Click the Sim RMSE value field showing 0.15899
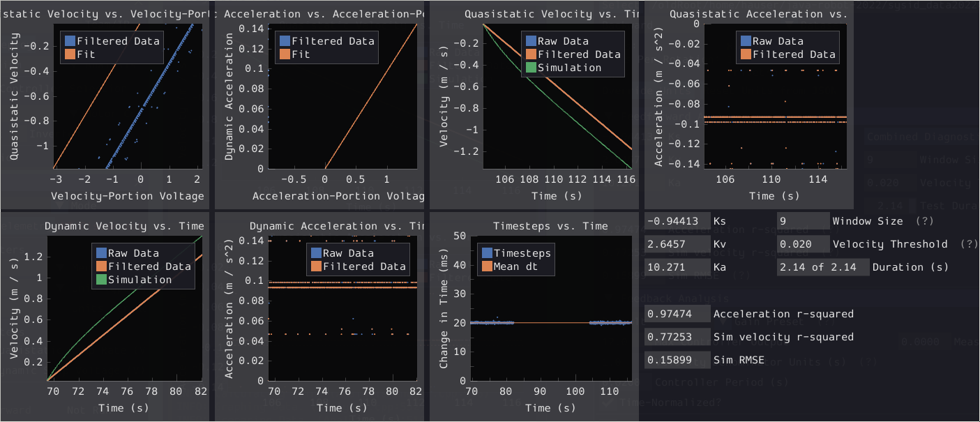980x422 pixels. click(x=670, y=360)
